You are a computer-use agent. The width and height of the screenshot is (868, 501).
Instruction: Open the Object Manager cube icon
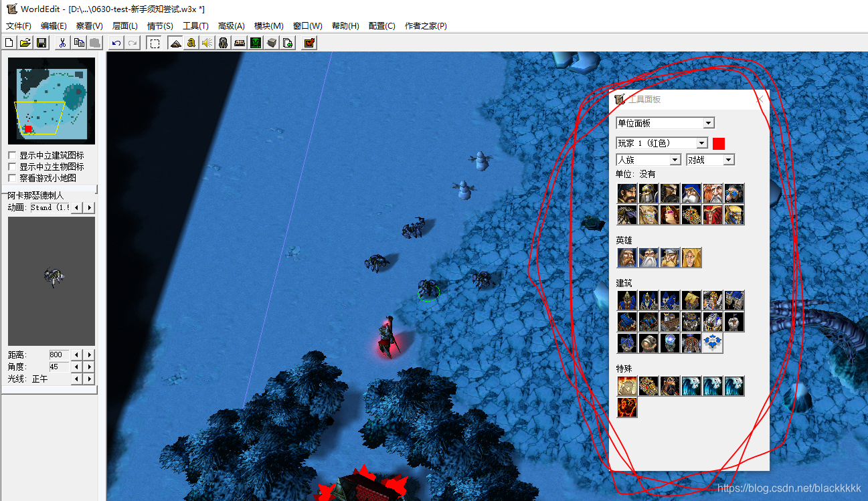coord(271,43)
